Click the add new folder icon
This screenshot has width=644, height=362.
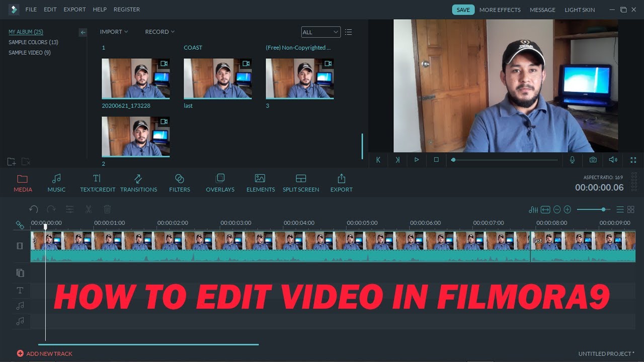click(12, 162)
